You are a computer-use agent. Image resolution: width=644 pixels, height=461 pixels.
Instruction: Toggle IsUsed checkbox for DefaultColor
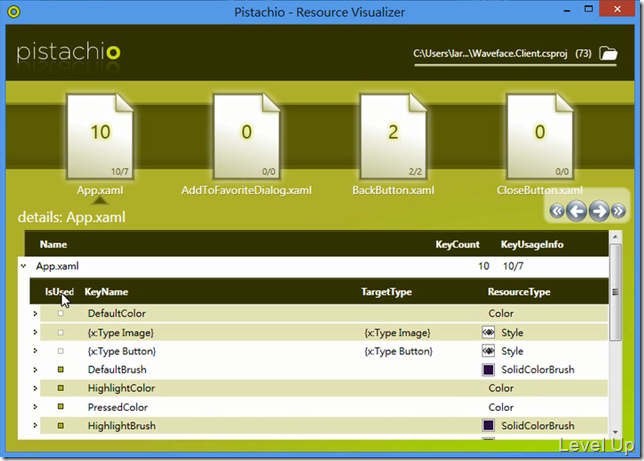pyautogui.click(x=61, y=313)
